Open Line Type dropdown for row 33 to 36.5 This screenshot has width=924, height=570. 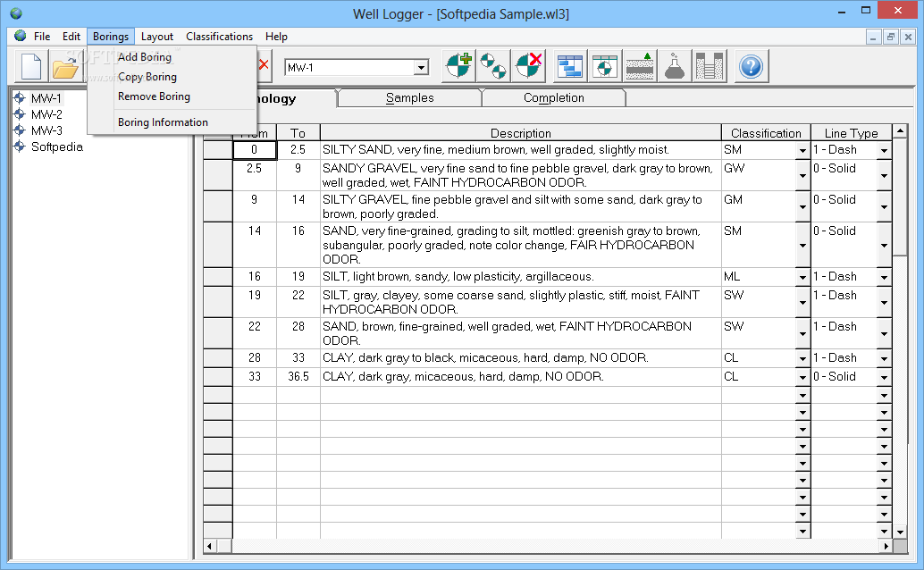(x=884, y=377)
